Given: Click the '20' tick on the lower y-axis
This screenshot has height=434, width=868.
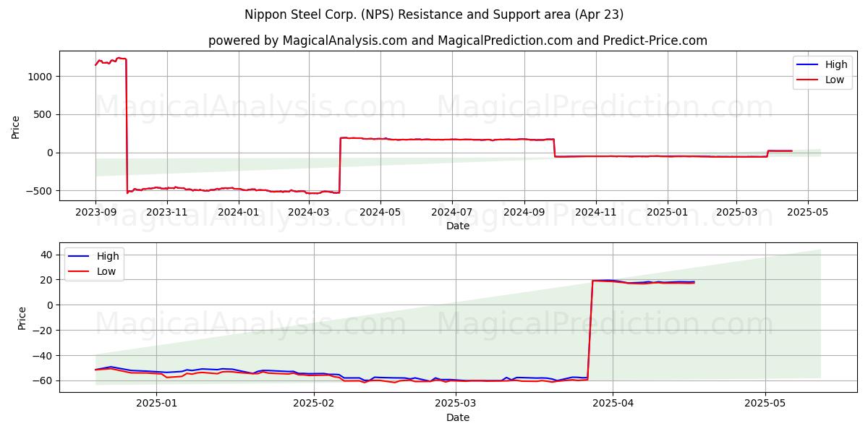Looking at the screenshot, I should click(48, 280).
